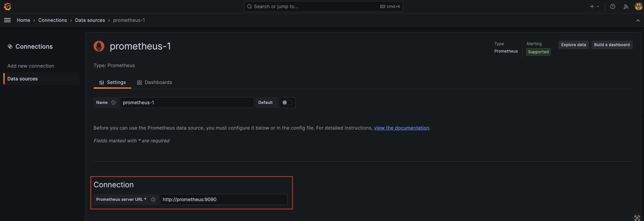Click the Build a dashboard button

[x=612, y=45]
